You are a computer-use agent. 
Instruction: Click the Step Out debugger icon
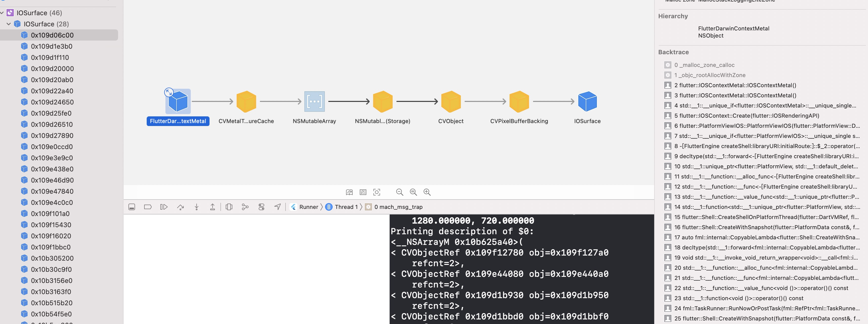(213, 207)
